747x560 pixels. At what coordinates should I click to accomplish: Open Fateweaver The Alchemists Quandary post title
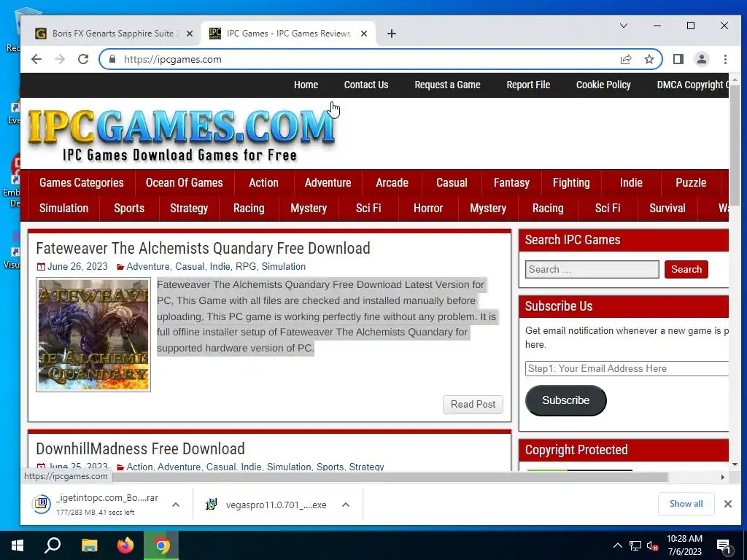[x=203, y=249]
